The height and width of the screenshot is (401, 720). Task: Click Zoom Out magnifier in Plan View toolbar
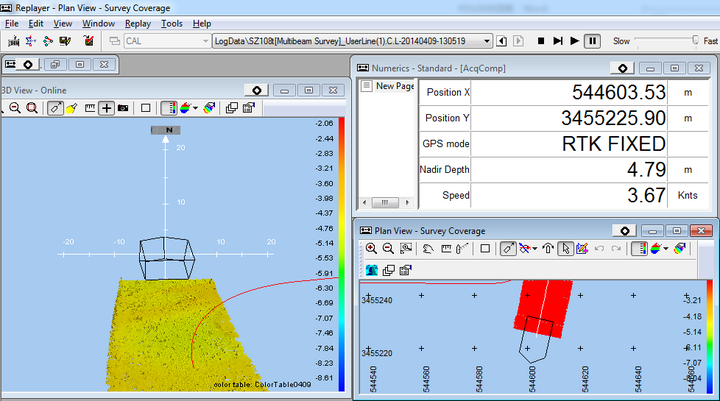point(387,249)
